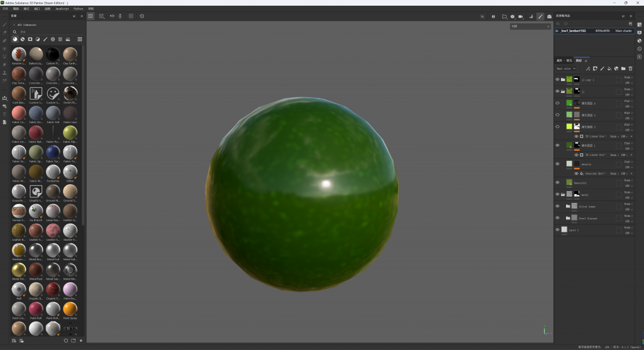Delete selected layer with trash icon
The image size is (644, 350).
[x=630, y=68]
